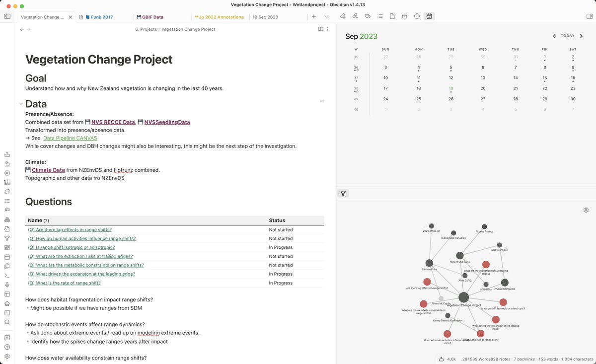The width and height of the screenshot is (596, 364).
Task: Open the NVSSeedlingData link
Action: 167,122
